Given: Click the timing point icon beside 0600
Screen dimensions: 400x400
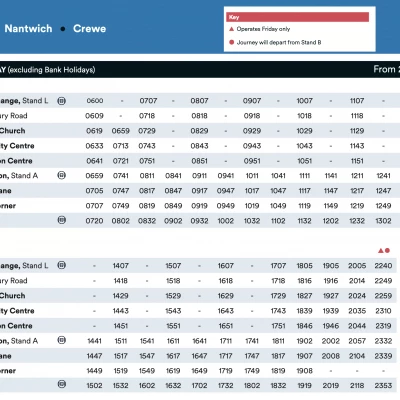Looking at the screenshot, I should tap(61, 101).
